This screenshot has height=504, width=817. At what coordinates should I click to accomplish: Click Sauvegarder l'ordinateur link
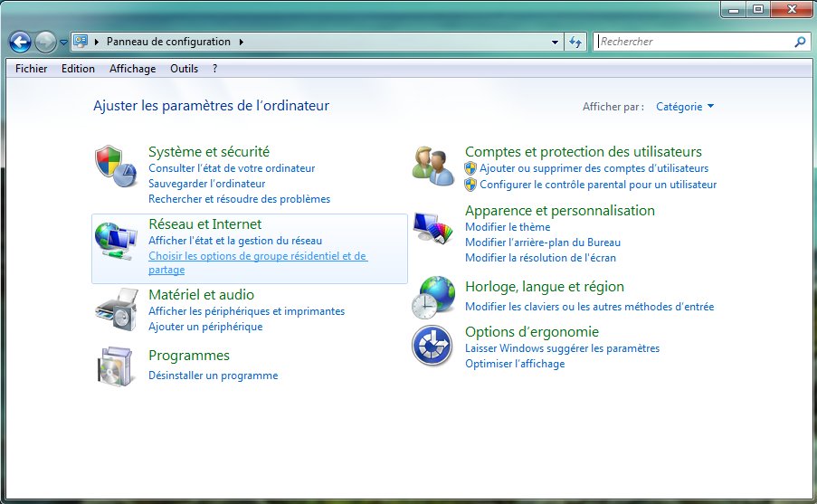point(207,184)
